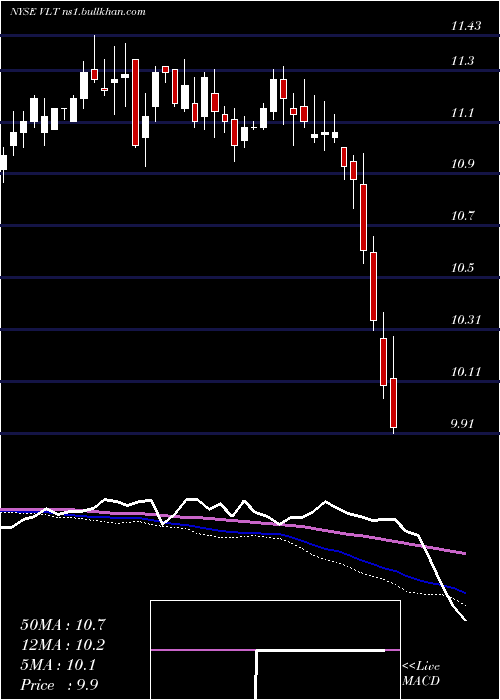The height and width of the screenshot is (700, 500).
Task: Select the 11.1 price axis label
Action: click(x=462, y=113)
